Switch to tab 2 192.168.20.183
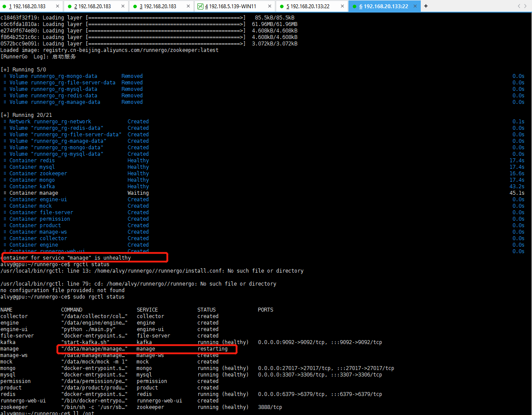Viewport: 532px width, 415px height. coord(94,6)
